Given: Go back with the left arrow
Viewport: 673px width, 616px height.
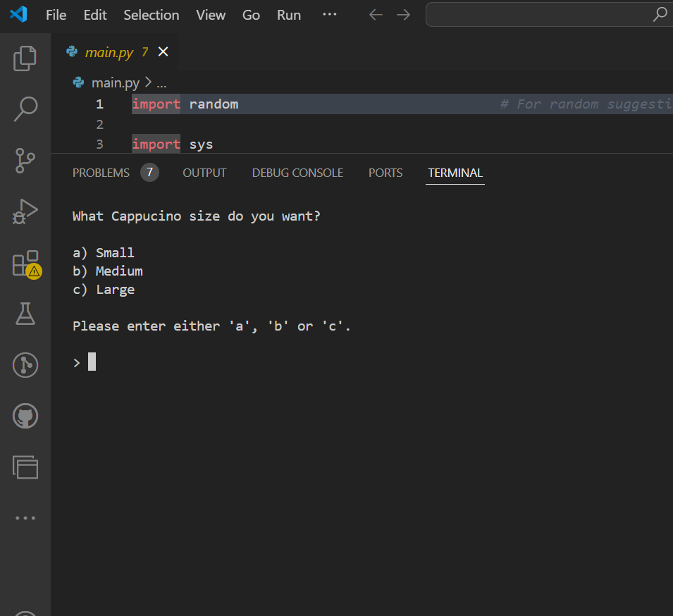Looking at the screenshot, I should click(376, 15).
